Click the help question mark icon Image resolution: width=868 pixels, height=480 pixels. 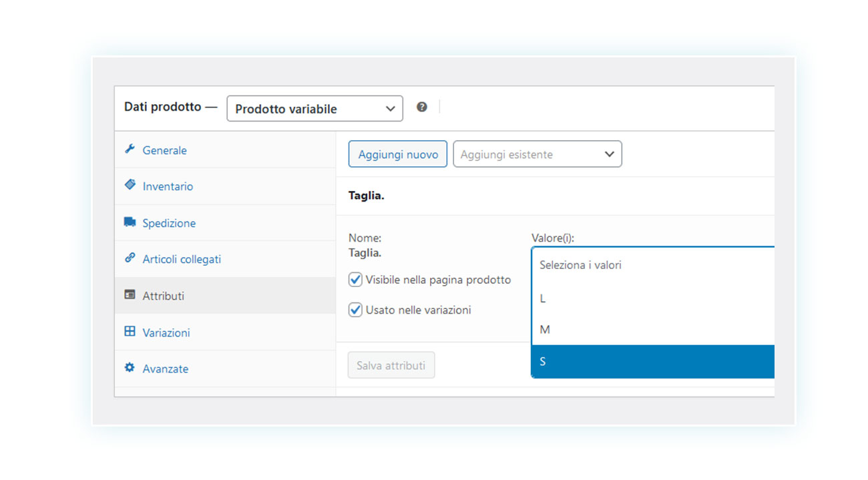pos(422,107)
